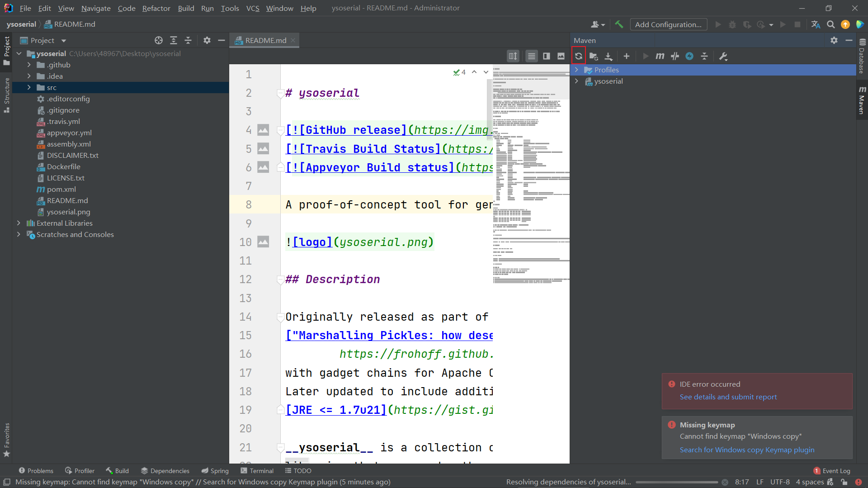Click Execute Maven Goal 'm' icon
Screen dimensions: 868x488
pyautogui.click(x=660, y=56)
